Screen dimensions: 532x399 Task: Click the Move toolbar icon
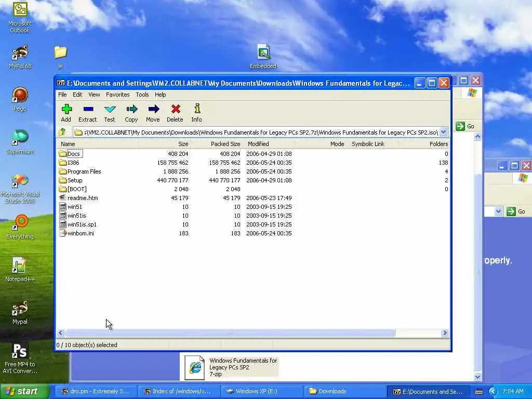tap(153, 113)
